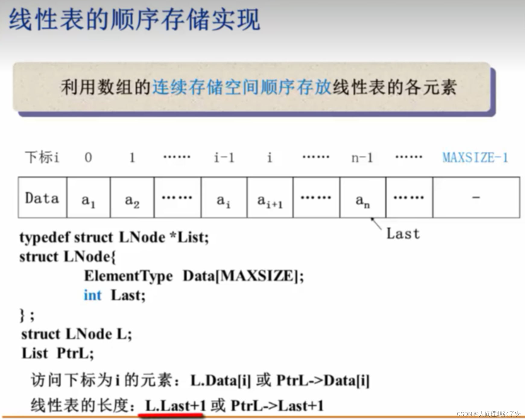Click the index 0 above the array
Screen dimensions: 525x420
[x=88, y=157]
